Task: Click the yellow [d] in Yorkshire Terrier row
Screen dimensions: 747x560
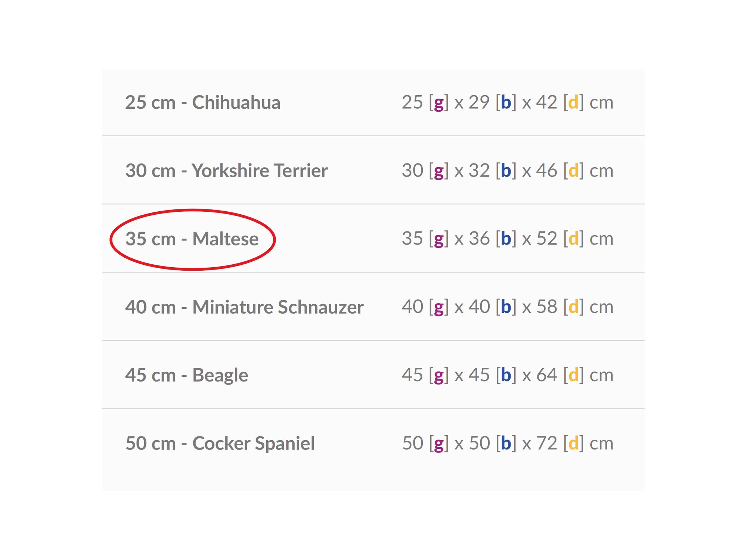Action: tap(573, 171)
